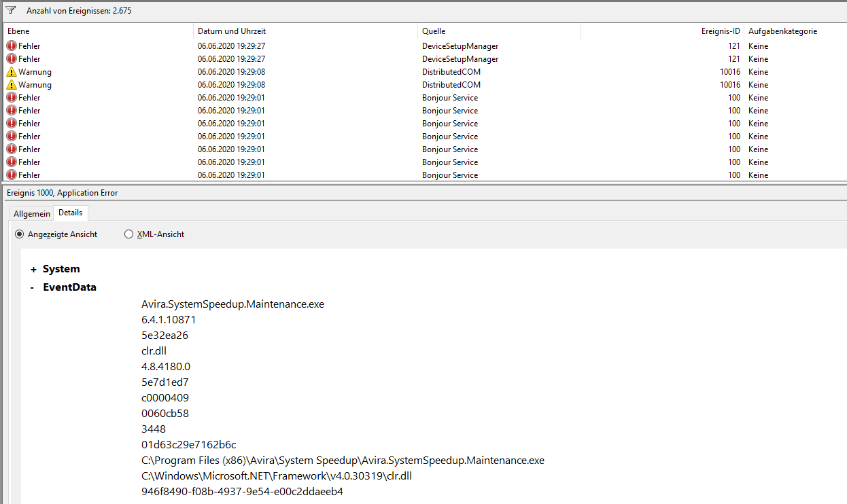Click the version value 6.4.1.10871

169,320
